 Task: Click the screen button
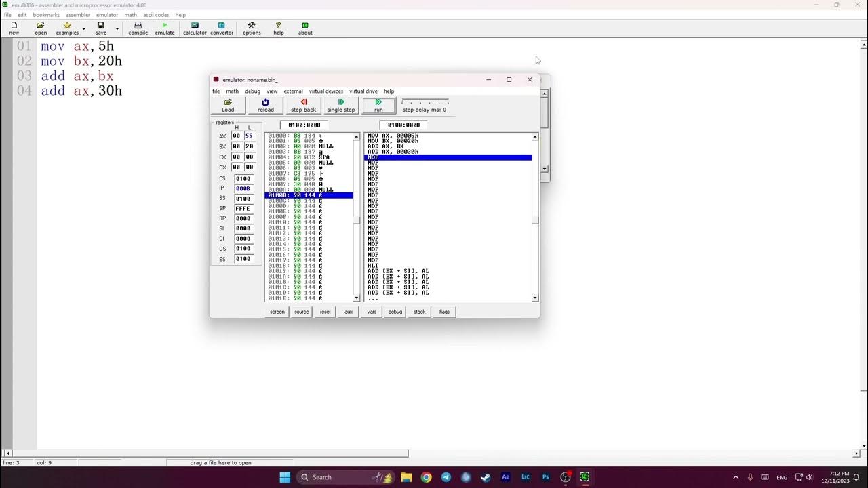coord(277,312)
